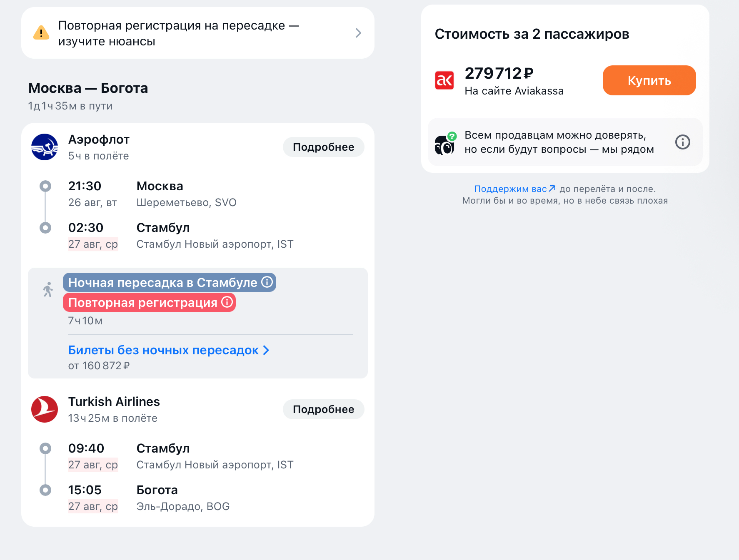Image resolution: width=739 pixels, height=560 pixels.
Task: Open Turkish Airlines Подробнее details
Action: (323, 409)
